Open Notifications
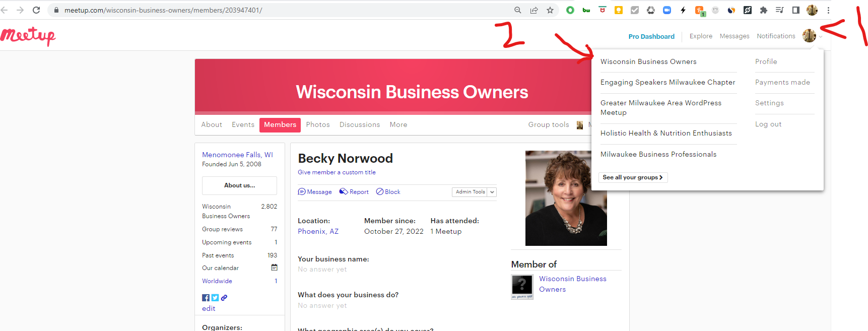The width and height of the screenshot is (868, 331). click(x=776, y=36)
